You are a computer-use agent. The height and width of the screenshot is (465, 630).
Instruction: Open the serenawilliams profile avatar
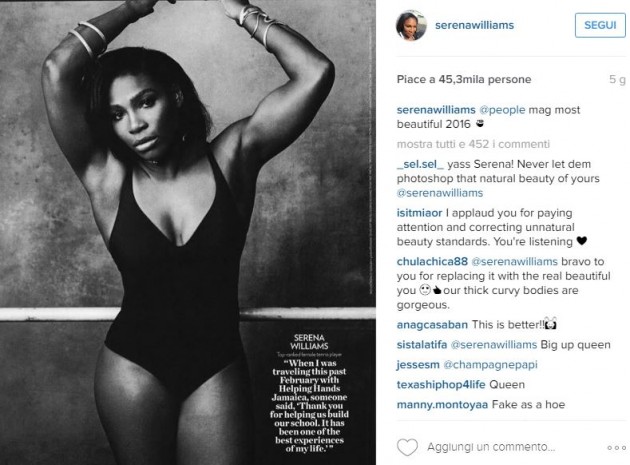click(x=411, y=25)
